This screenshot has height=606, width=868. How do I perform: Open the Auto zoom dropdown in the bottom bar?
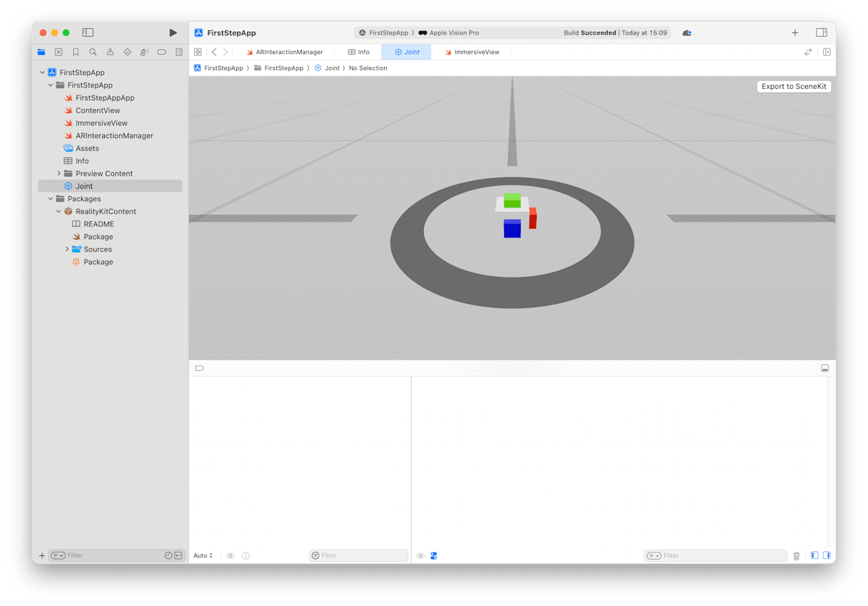click(201, 555)
